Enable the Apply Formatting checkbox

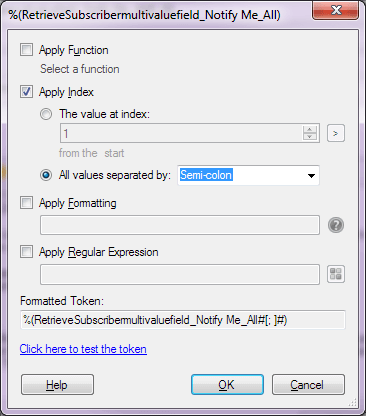coord(26,202)
